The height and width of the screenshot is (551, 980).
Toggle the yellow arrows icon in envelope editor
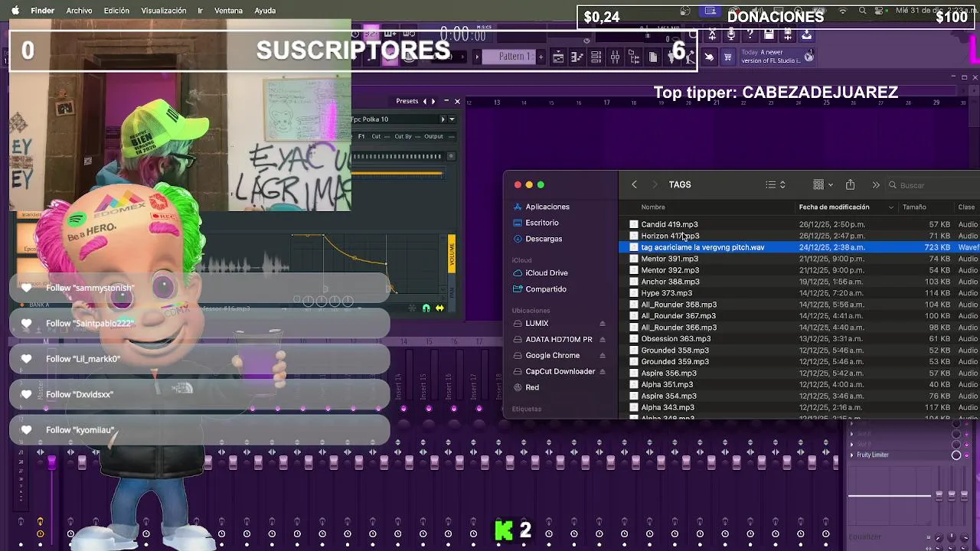click(439, 308)
